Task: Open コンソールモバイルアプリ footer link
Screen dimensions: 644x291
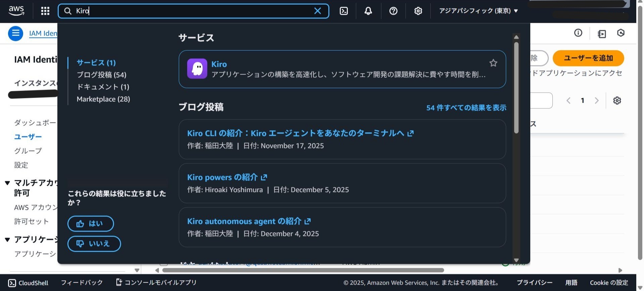Action: coord(156,283)
